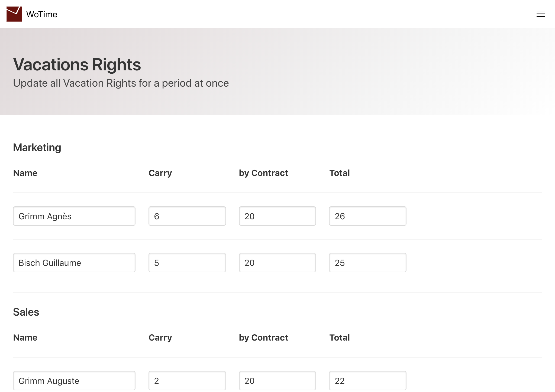Click Bisch Guillaume carry field showing 5
This screenshot has height=392, width=555.
[187, 263]
